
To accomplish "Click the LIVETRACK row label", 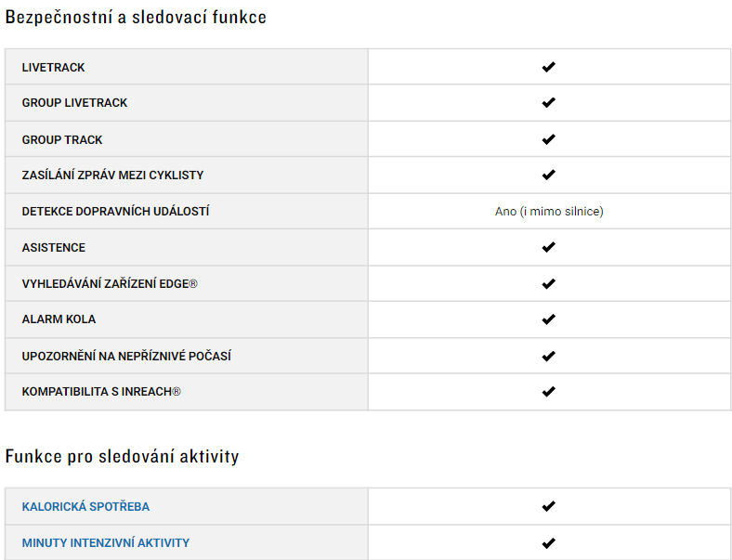I will pos(53,68).
